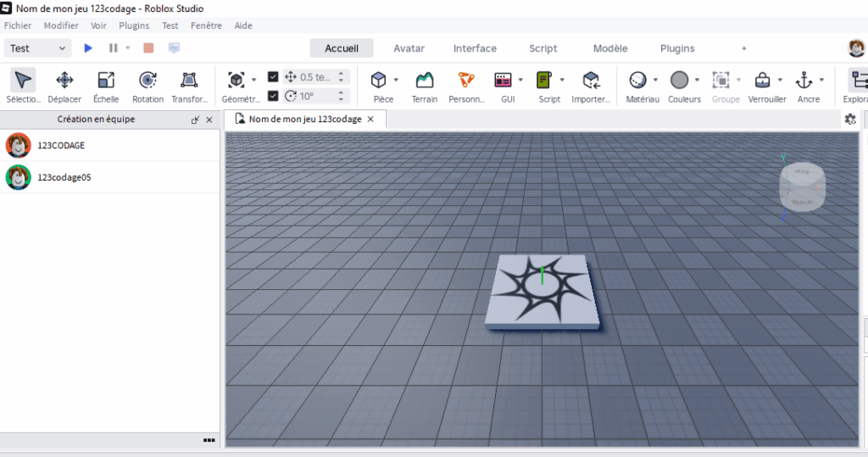Image resolution: width=868 pixels, height=457 pixels.
Task: Select the Déplacer move tool
Action: (64, 86)
